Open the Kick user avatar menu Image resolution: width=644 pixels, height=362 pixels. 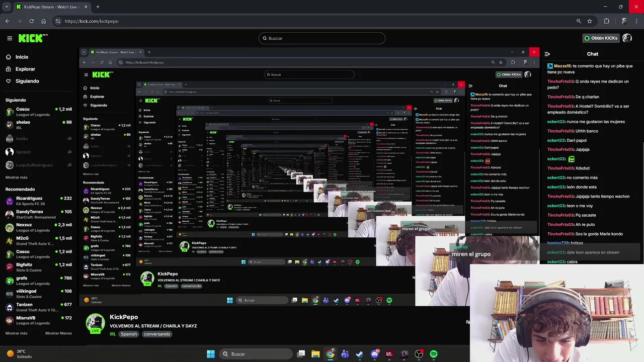627,38
